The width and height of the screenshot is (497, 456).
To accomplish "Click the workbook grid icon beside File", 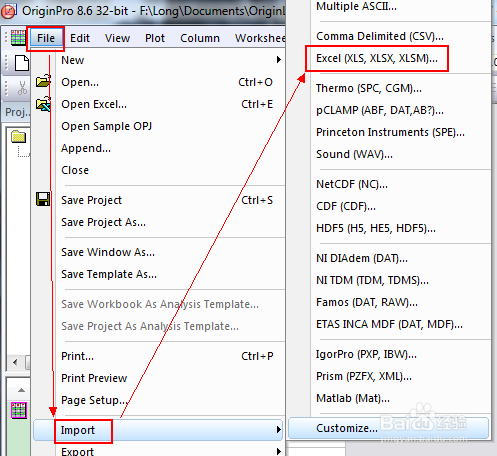I will pyautogui.click(x=18, y=38).
